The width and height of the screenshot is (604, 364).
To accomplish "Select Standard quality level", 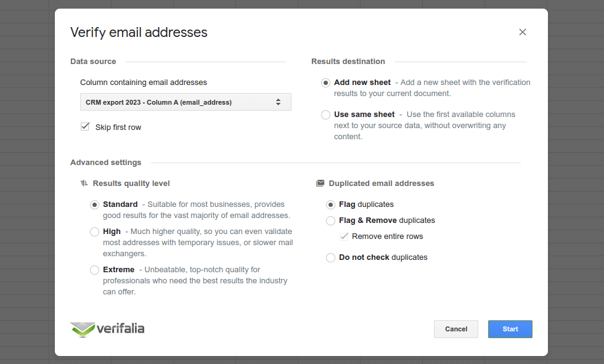I will pyautogui.click(x=94, y=204).
